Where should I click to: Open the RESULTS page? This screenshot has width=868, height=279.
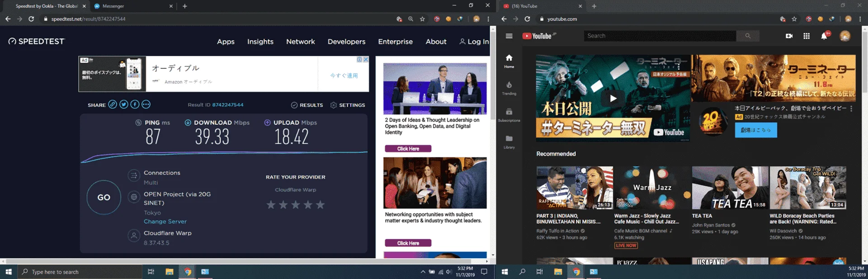coord(307,105)
